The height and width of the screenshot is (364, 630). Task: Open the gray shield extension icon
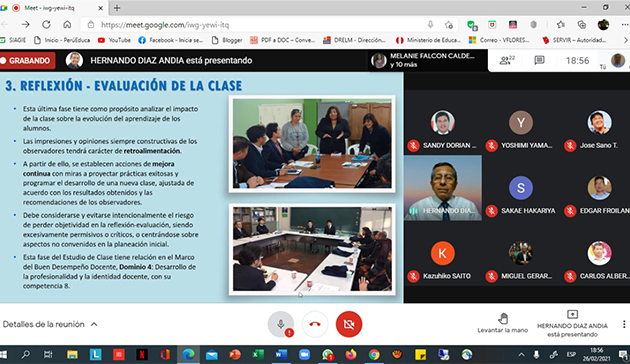533,25
